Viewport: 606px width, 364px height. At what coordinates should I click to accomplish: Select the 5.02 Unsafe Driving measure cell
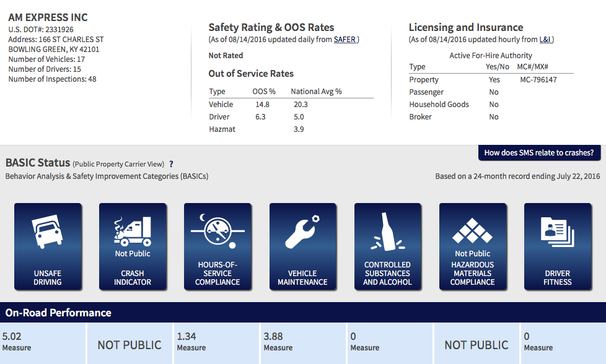[x=42, y=342]
